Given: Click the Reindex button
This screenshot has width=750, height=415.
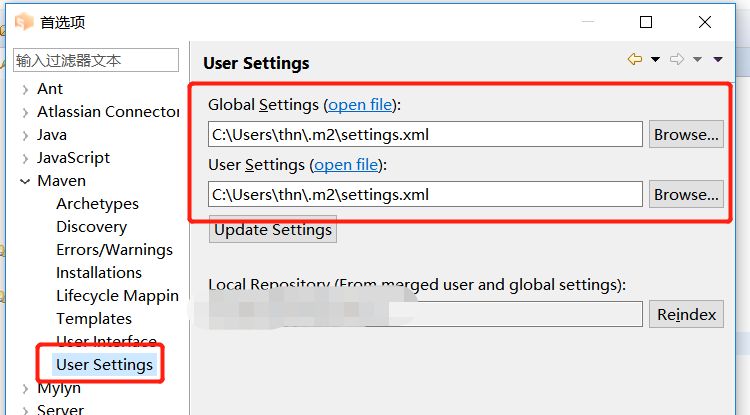Looking at the screenshot, I should [x=686, y=315].
